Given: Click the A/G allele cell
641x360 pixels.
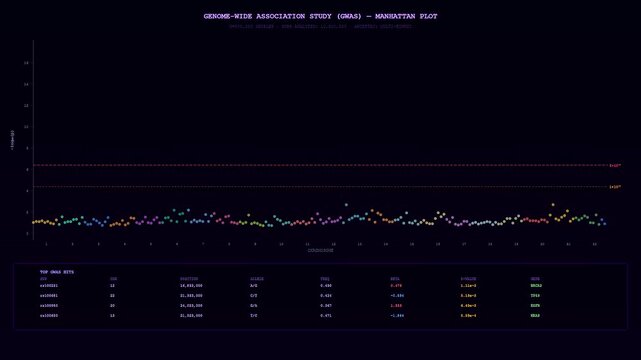Looking at the screenshot, I should [254, 286].
